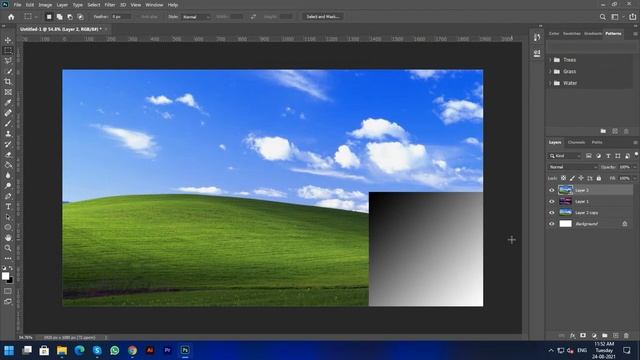Screen dimensions: 640x360
Task: Expand the Grass pattern folder
Action: tap(550, 71)
